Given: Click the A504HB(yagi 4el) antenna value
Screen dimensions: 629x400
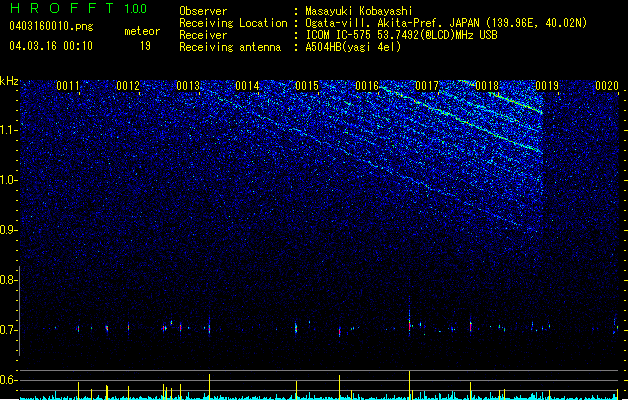Looking at the screenshot, I should tap(353, 47).
